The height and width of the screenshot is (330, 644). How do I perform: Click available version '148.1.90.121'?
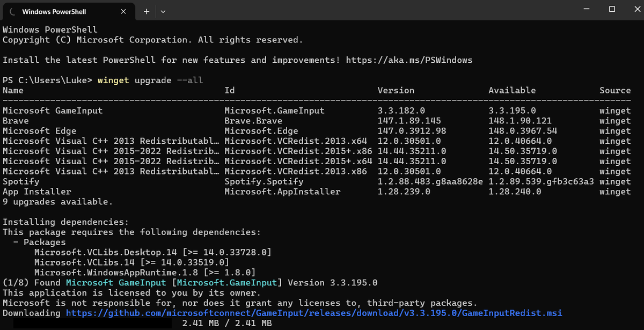pyautogui.click(x=520, y=121)
